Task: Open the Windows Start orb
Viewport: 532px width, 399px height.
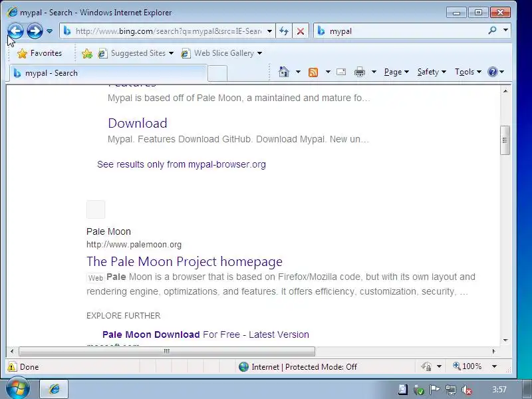Action: coord(18,388)
